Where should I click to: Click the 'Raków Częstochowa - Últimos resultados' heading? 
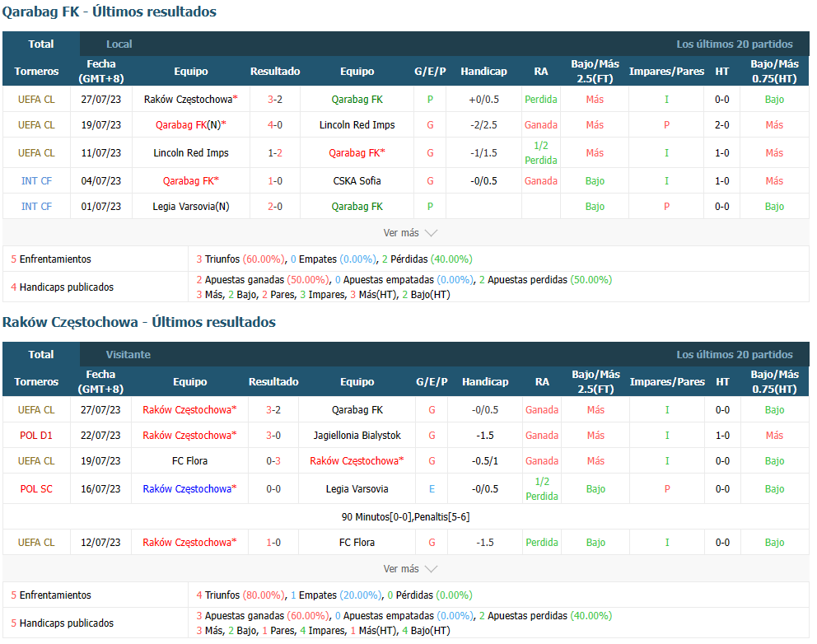[139, 322]
